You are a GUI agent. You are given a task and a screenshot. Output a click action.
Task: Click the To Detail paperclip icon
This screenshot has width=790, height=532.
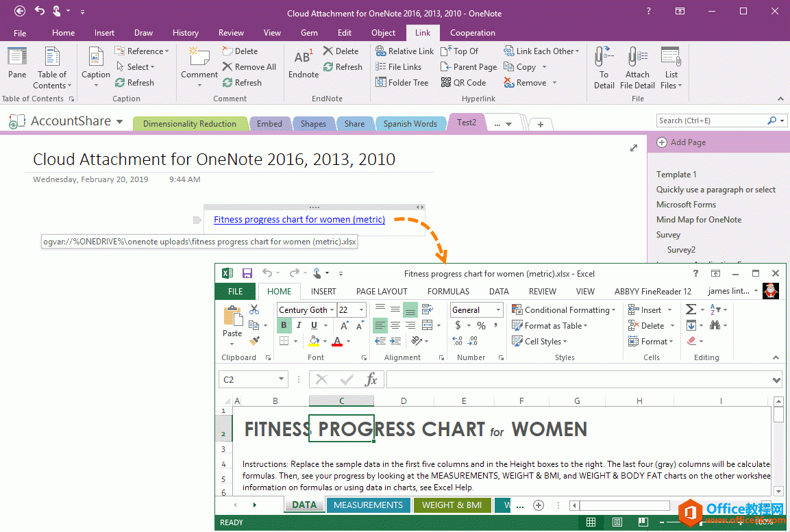(604, 68)
